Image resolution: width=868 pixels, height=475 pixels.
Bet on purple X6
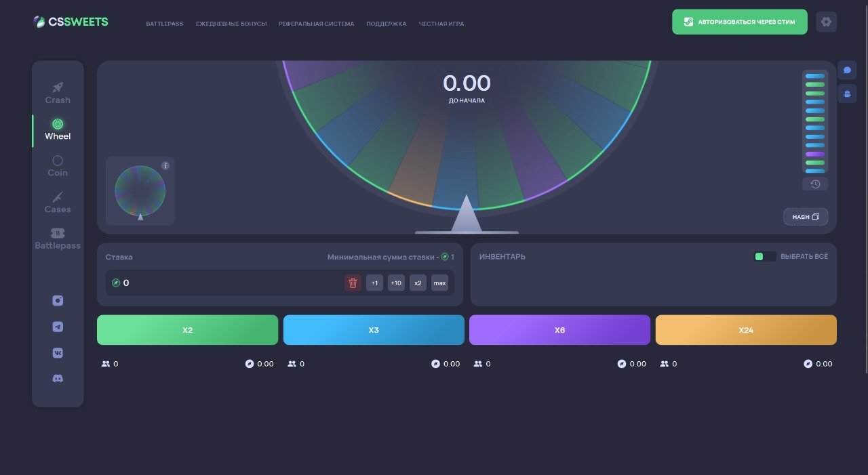(x=559, y=330)
